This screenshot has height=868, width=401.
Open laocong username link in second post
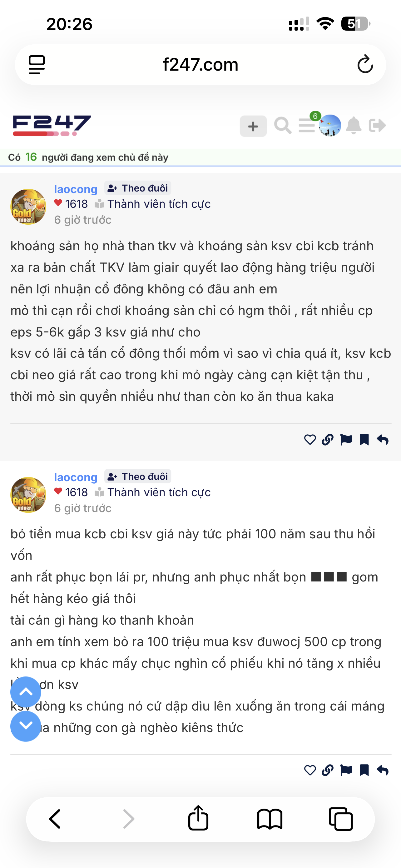click(x=76, y=477)
